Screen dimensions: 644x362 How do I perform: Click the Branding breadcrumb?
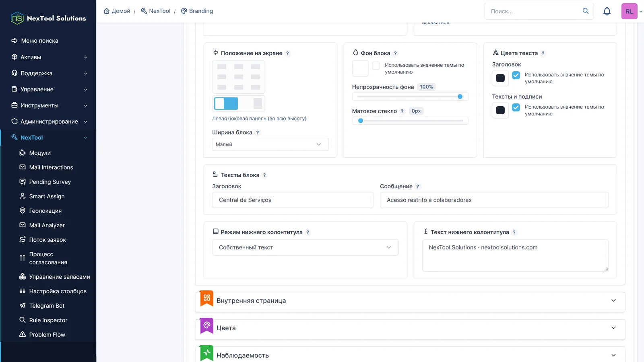coord(197,11)
